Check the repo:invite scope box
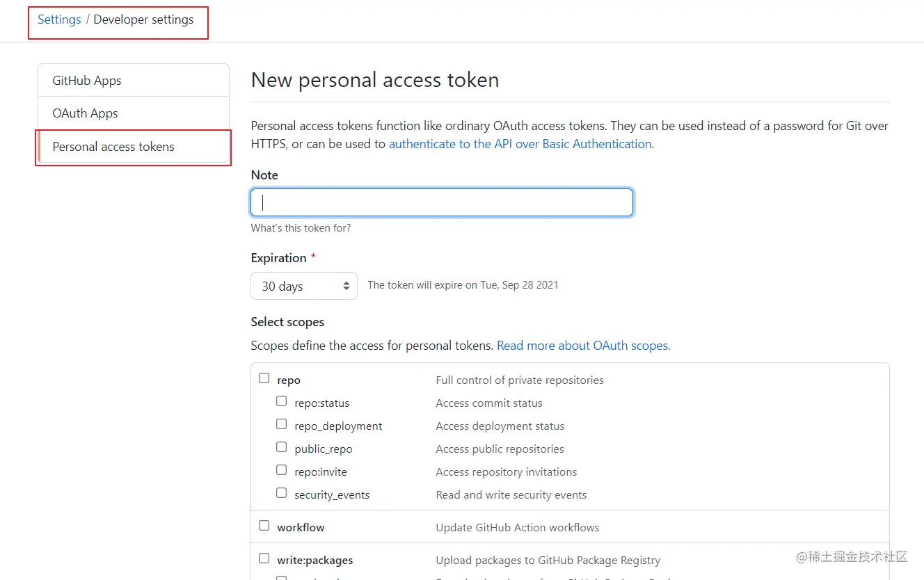This screenshot has height=580, width=924. point(281,470)
